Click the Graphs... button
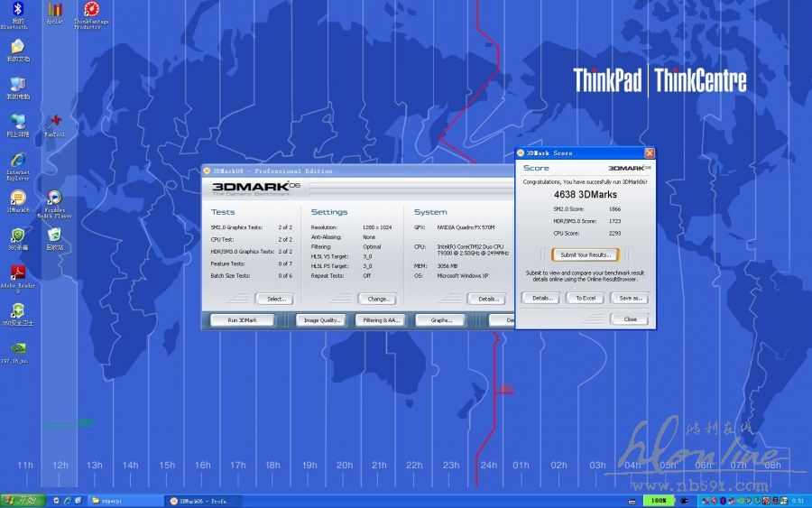The width and height of the screenshot is (812, 508). (441, 320)
